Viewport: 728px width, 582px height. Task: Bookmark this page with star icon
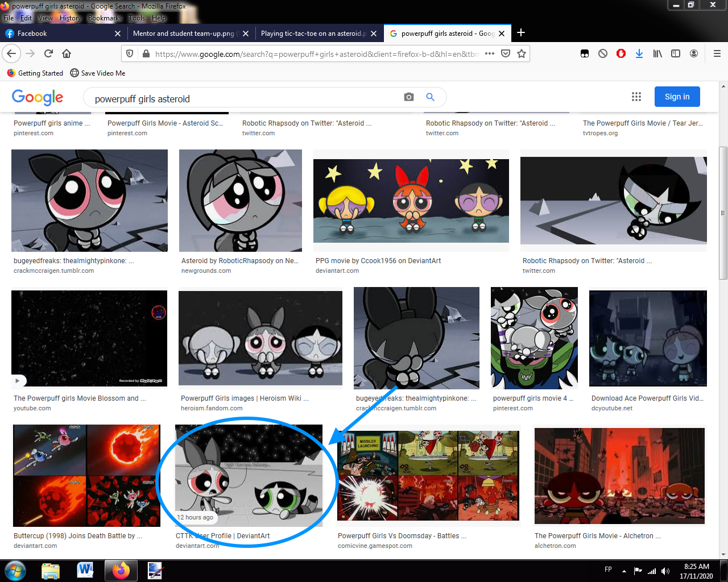522,53
